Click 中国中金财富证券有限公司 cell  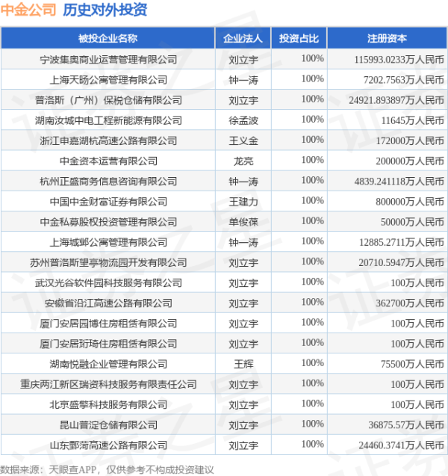click(x=108, y=202)
